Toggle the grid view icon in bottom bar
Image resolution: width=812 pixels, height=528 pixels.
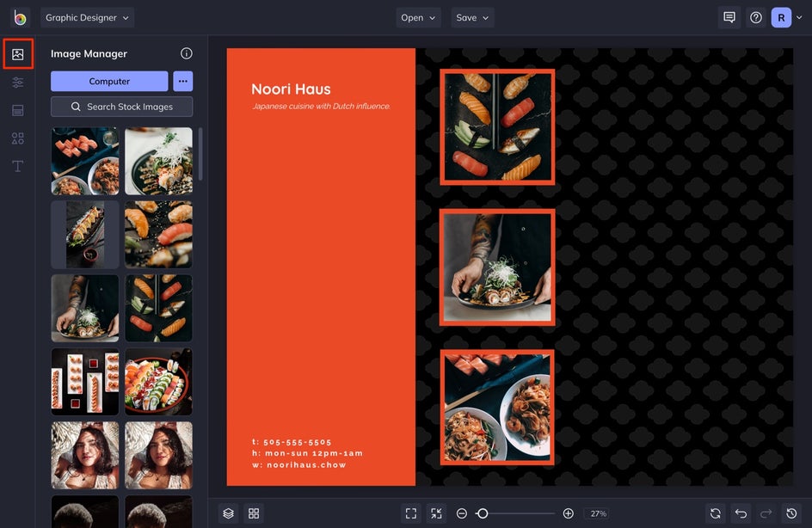click(x=254, y=513)
